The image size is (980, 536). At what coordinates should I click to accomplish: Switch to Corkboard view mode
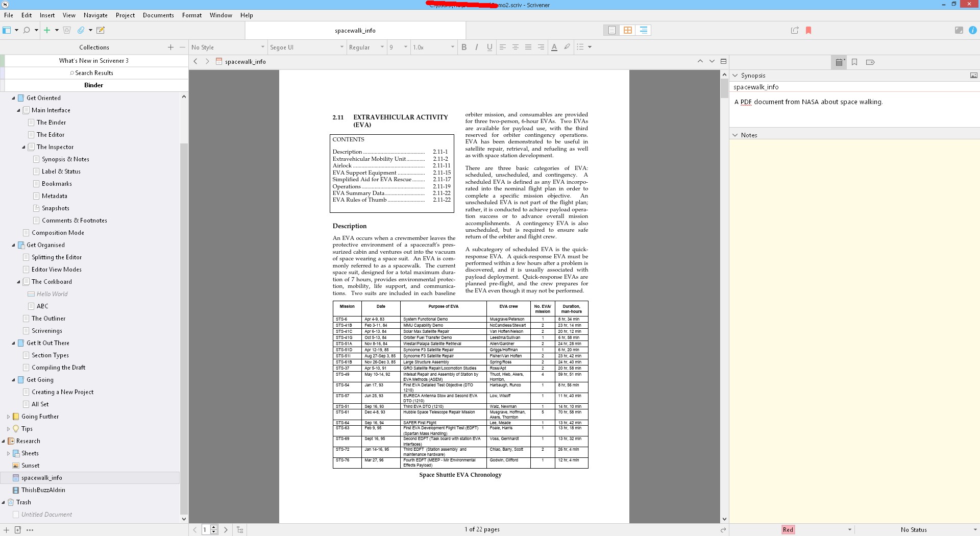click(x=627, y=30)
